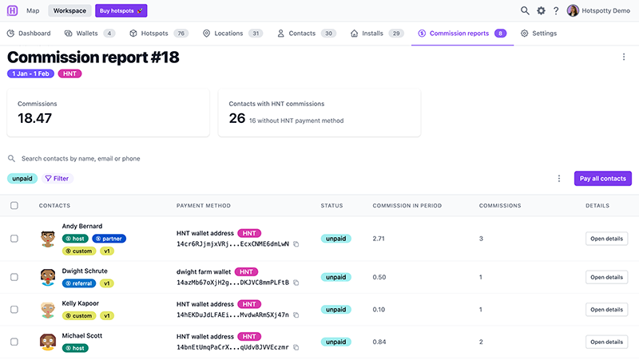Image resolution: width=639 pixels, height=364 pixels.
Task: Click Kelly Kapoor's custom tag
Action: 79,315
